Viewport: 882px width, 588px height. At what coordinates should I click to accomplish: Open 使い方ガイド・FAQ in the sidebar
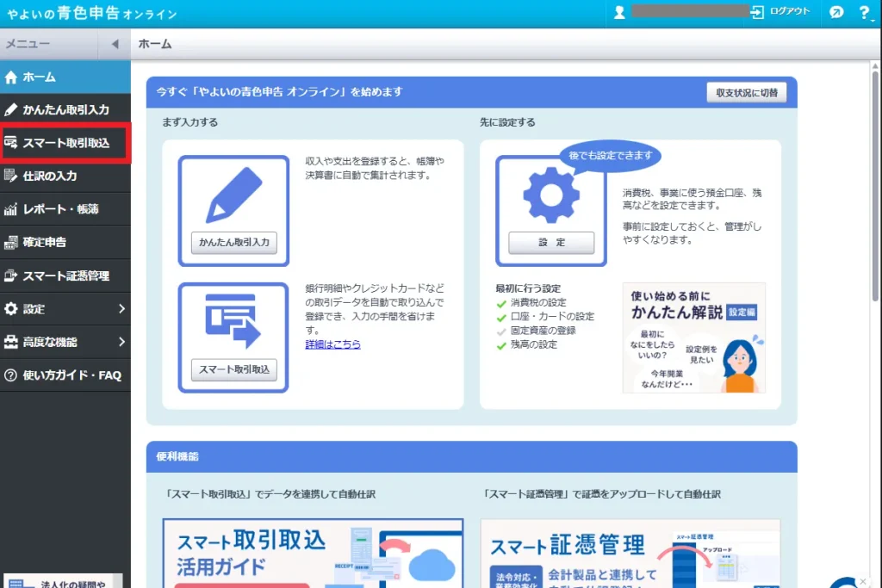pyautogui.click(x=65, y=375)
